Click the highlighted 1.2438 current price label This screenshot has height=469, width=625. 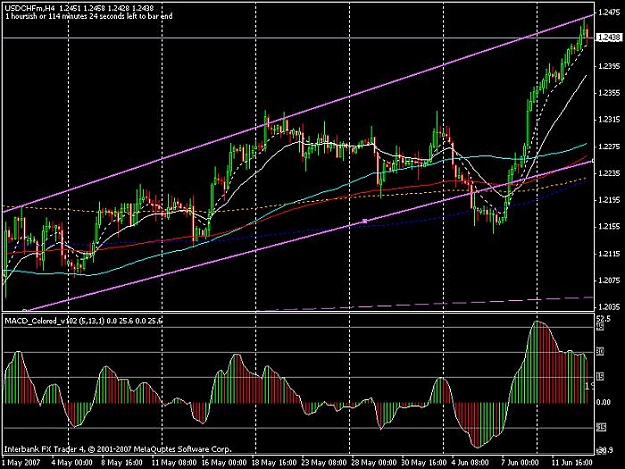(x=609, y=38)
